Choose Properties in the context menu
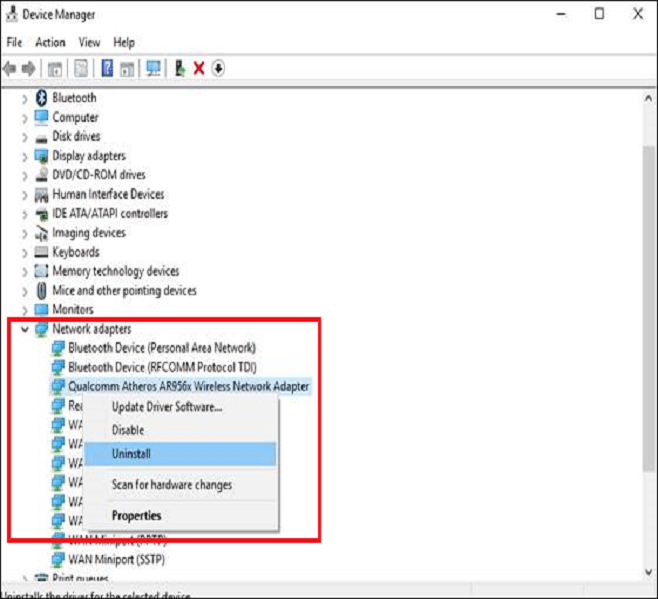Screen dimensions: 658x599 tap(181, 515)
